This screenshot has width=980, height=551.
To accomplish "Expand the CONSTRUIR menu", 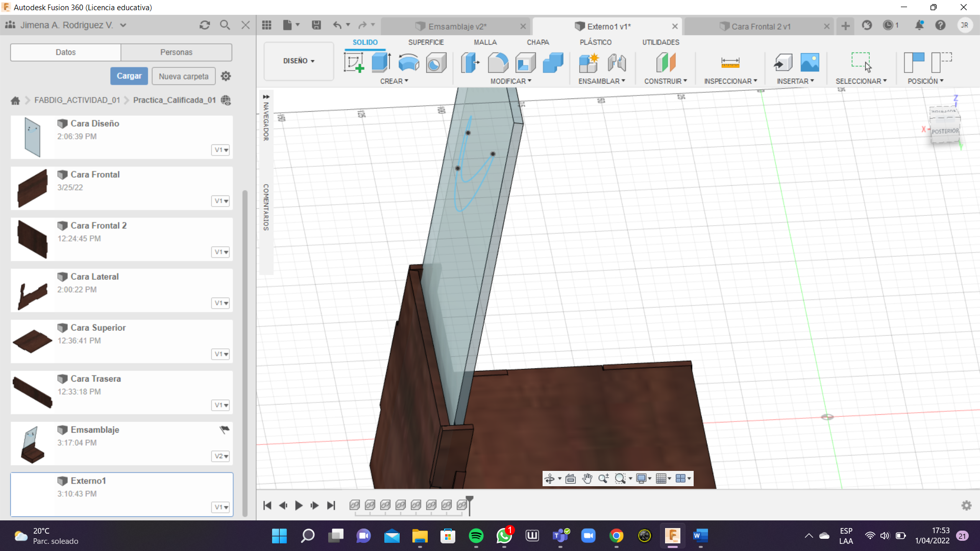I will pyautogui.click(x=665, y=81).
